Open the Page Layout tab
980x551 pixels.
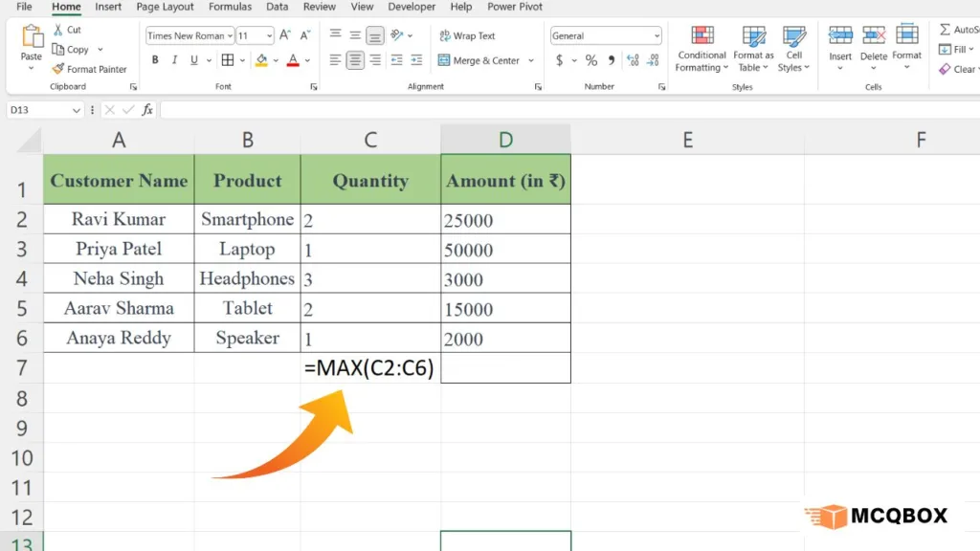(165, 7)
